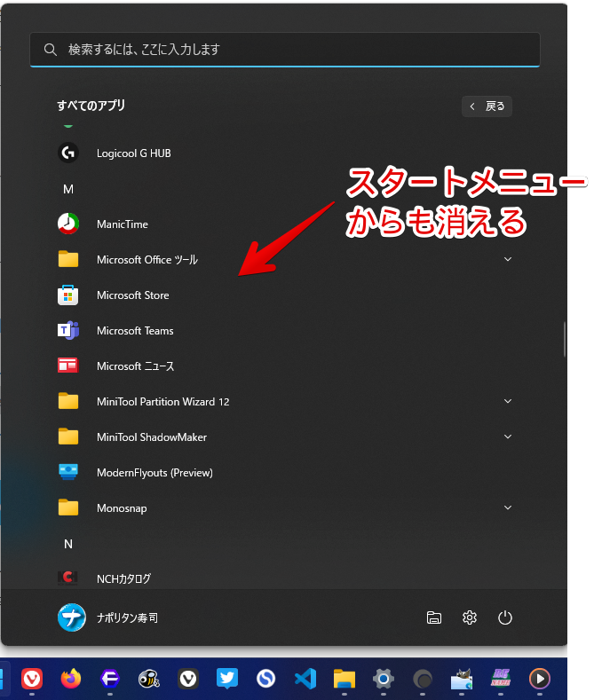Open Settings gear in the taskbar
The width and height of the screenshot is (594, 700).
(x=384, y=679)
